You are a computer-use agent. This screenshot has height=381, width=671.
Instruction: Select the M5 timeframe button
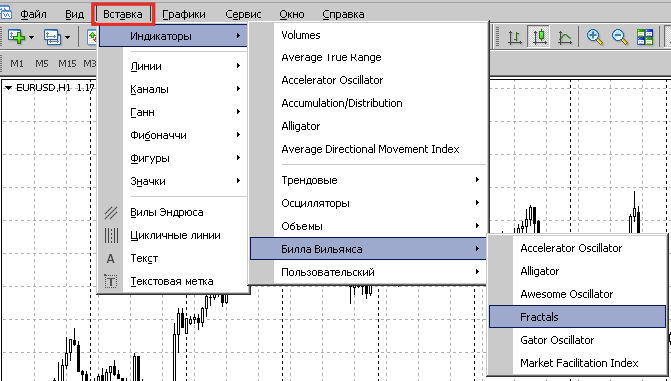pyautogui.click(x=42, y=64)
